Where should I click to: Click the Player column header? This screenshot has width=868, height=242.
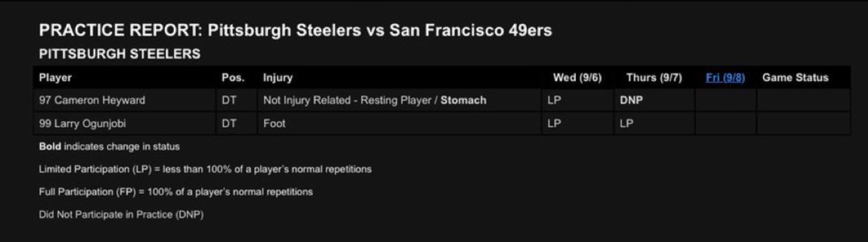pyautogui.click(x=55, y=78)
